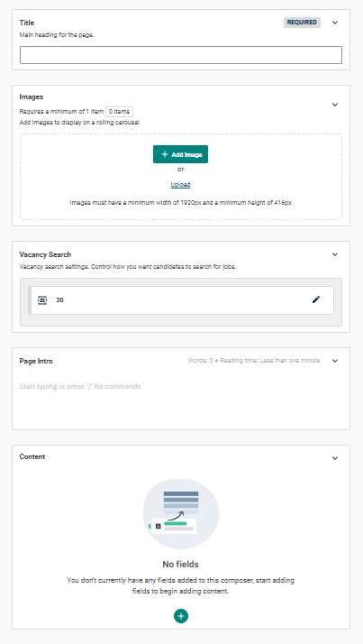Click the Words and Reading time indicator
Screen dimensions: 363x644
coord(254,361)
